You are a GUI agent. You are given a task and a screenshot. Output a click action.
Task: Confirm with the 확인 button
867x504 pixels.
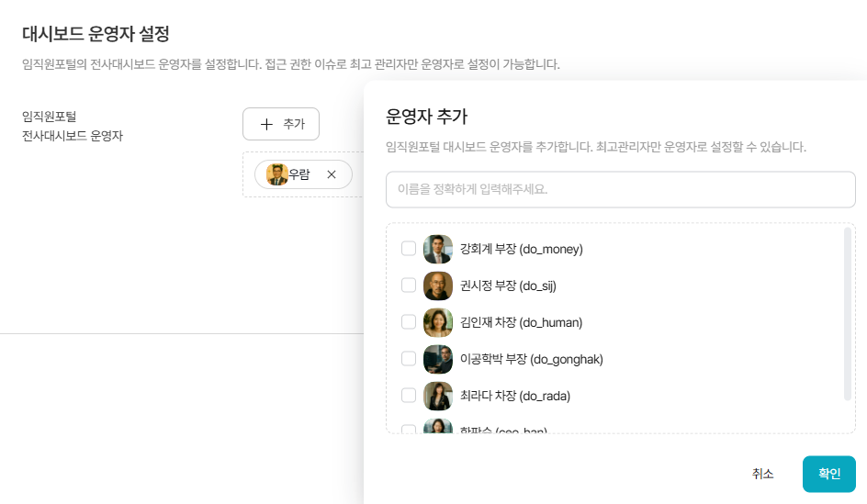click(828, 474)
